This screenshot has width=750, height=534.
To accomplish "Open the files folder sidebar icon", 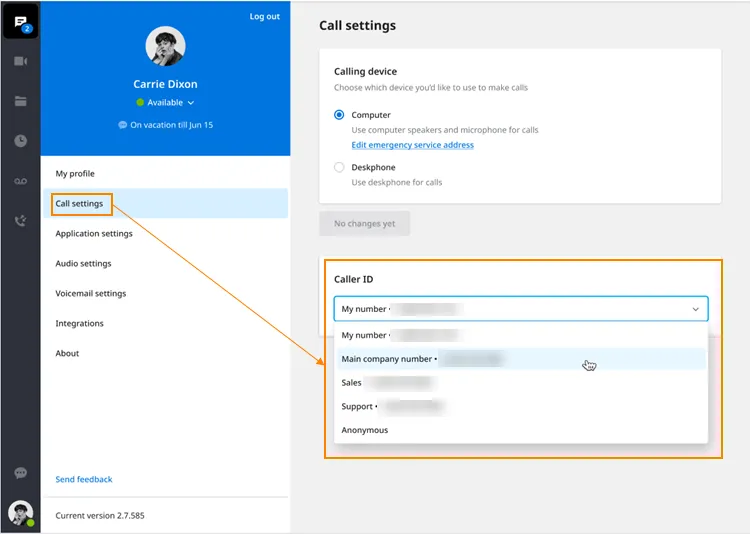I will 21,101.
